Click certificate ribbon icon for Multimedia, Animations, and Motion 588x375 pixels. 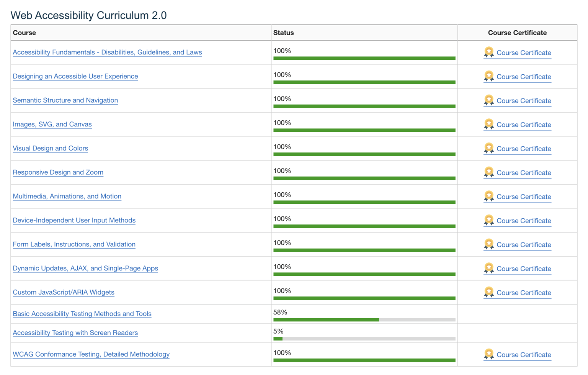point(489,197)
